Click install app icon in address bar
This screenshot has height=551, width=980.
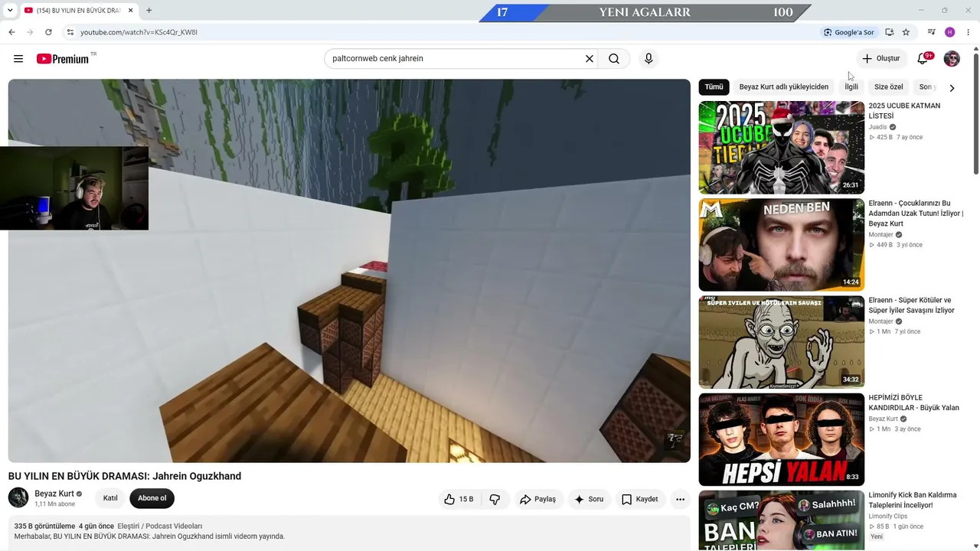pyautogui.click(x=889, y=32)
